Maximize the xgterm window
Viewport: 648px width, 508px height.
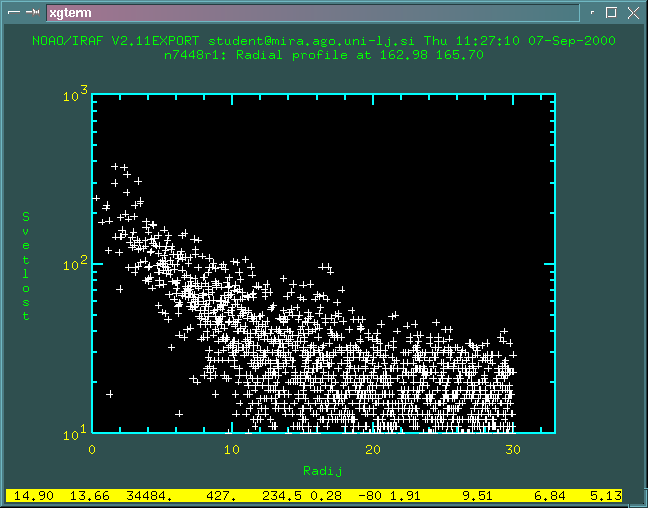(611, 12)
